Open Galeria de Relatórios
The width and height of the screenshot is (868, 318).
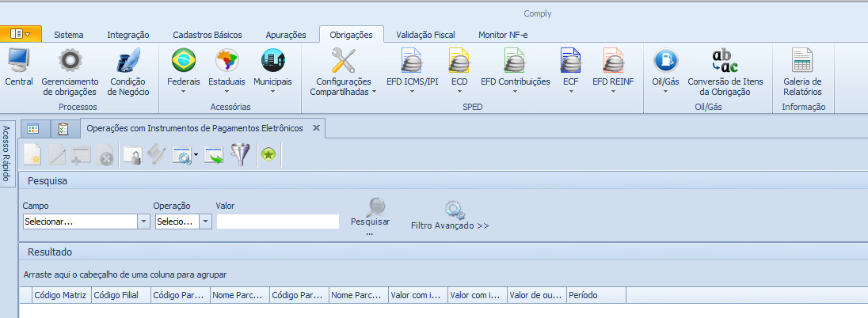[x=802, y=62]
